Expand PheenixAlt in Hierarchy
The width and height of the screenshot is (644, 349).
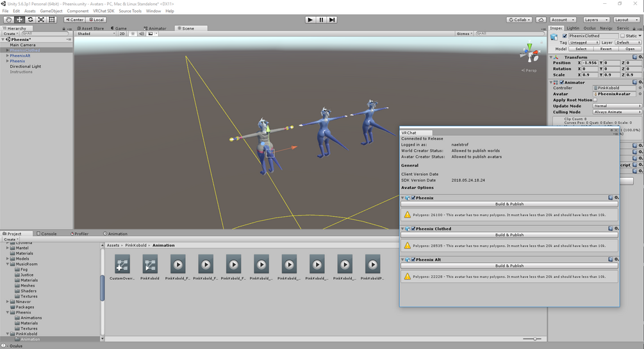tap(8, 56)
